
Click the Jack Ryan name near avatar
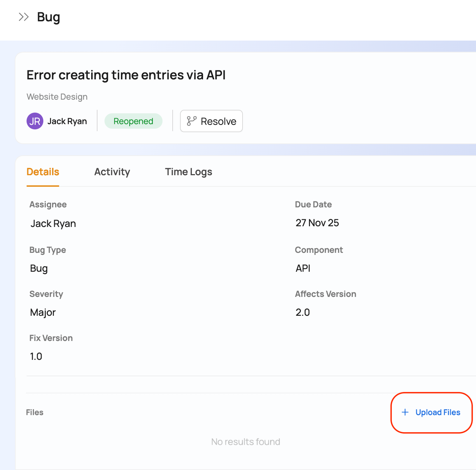tap(67, 121)
